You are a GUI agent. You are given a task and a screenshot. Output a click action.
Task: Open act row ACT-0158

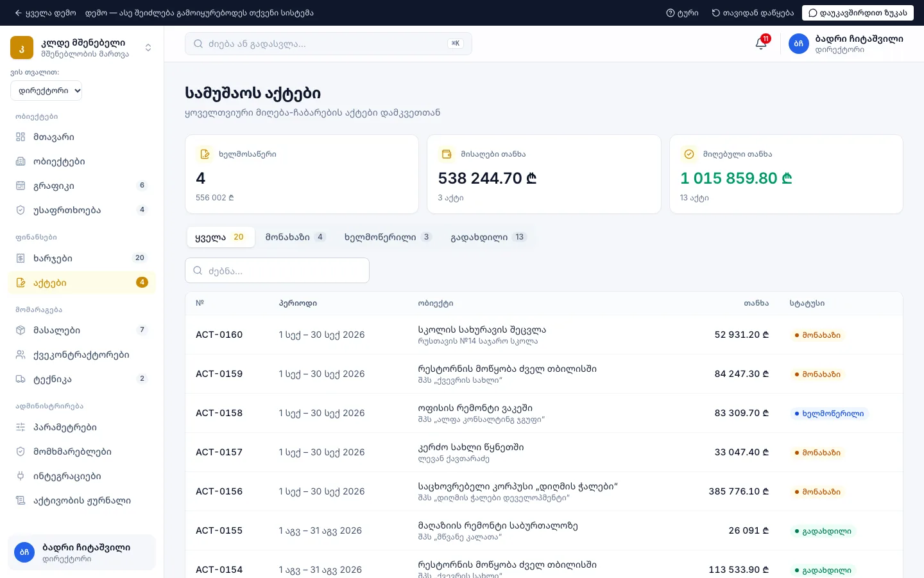(544, 413)
